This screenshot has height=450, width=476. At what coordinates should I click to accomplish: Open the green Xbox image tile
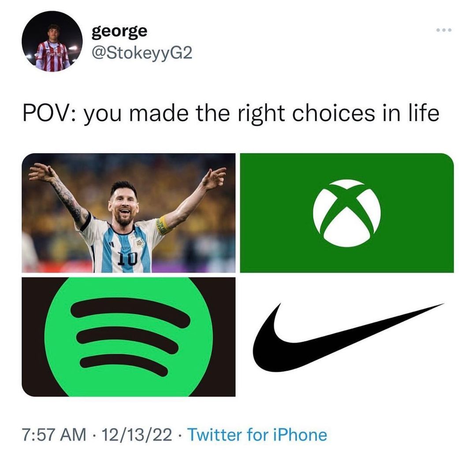click(x=347, y=213)
